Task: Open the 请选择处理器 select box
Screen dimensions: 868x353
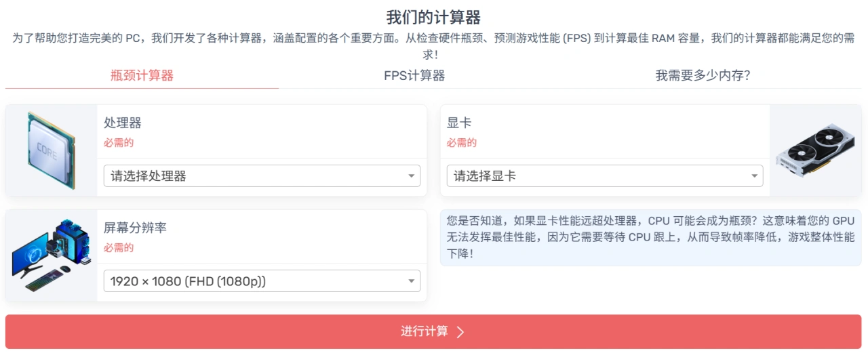Action: point(261,176)
